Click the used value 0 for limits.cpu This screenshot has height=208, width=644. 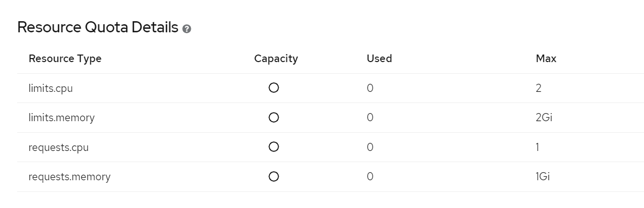click(x=370, y=88)
